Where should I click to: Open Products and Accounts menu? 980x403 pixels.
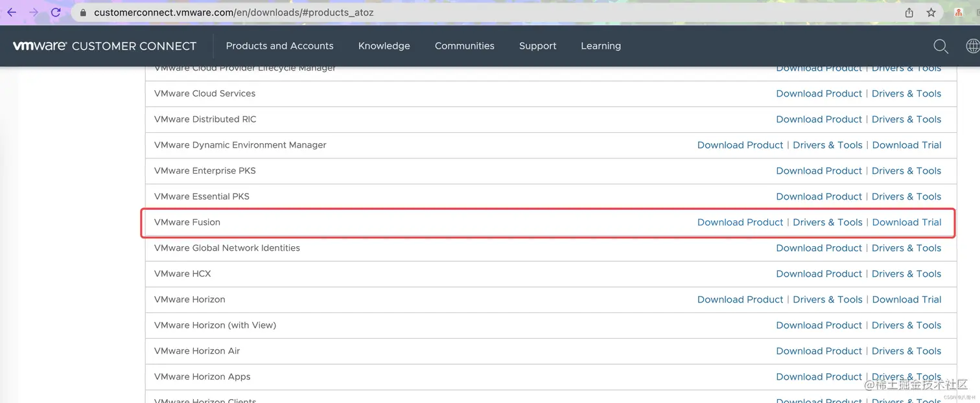pos(279,46)
